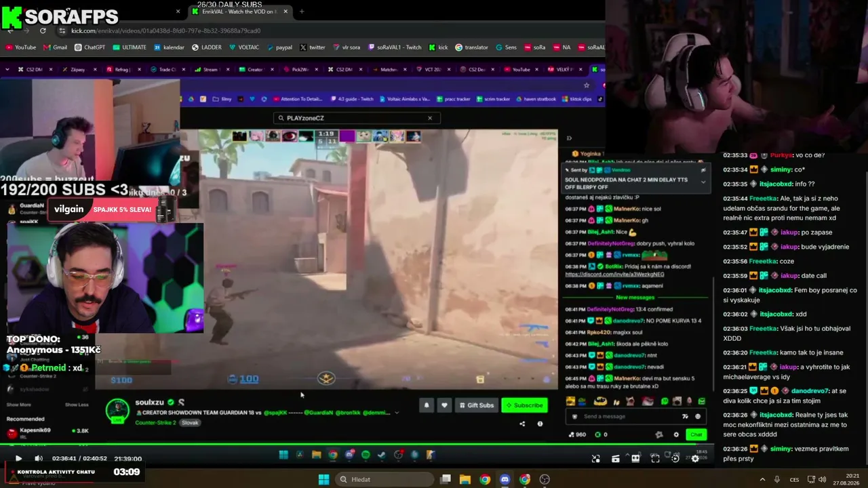Open the ULTIMATE bookmark

pyautogui.click(x=129, y=47)
